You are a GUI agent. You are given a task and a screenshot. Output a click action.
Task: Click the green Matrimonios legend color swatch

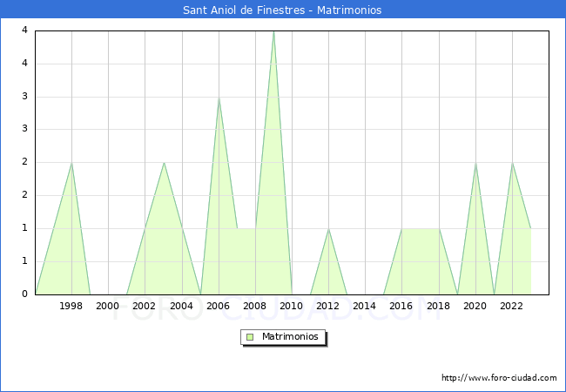250,337
